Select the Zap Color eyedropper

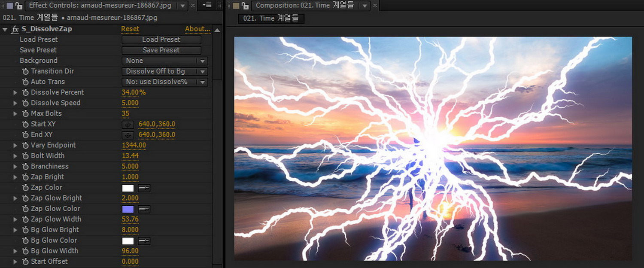(144, 188)
